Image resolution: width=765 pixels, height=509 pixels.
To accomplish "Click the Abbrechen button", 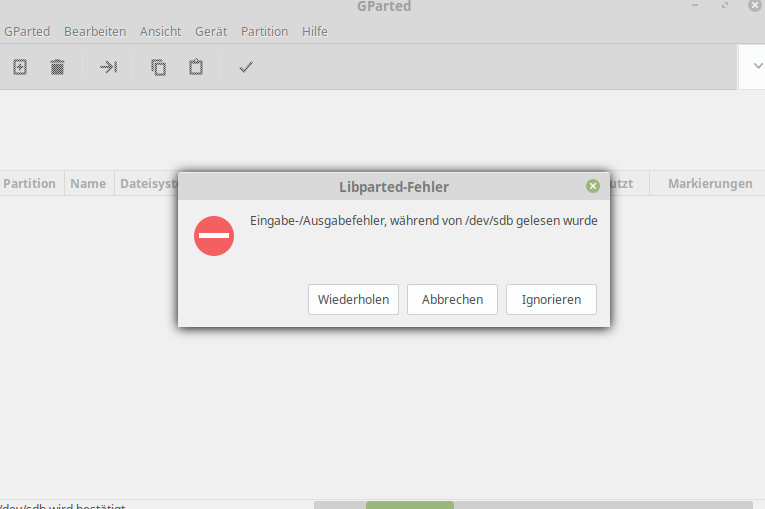I will point(452,300).
